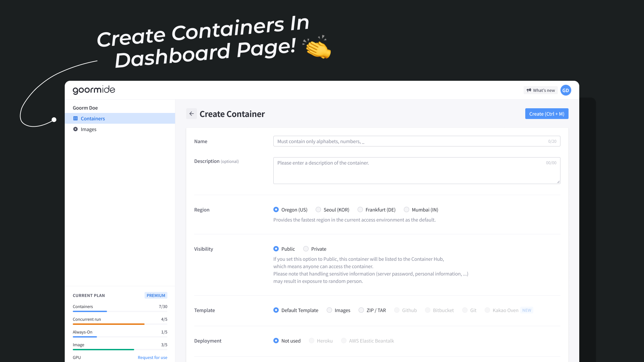The height and width of the screenshot is (362, 644).
Task: Set visibility to Public
Action: pyautogui.click(x=284, y=249)
